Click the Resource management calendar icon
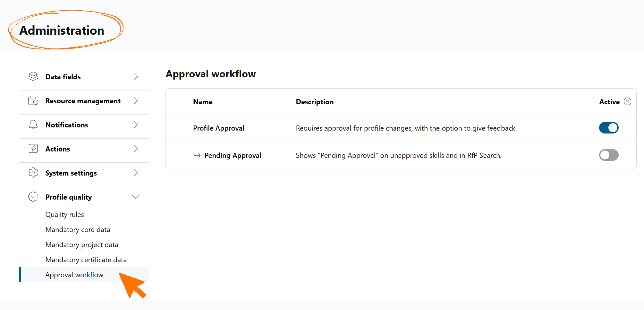Image resolution: width=644 pixels, height=310 pixels. [33, 100]
